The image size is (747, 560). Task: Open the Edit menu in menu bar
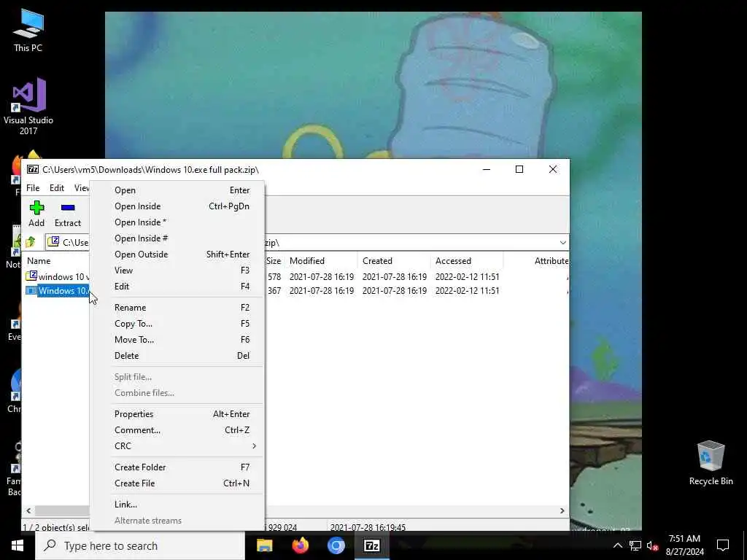point(57,188)
